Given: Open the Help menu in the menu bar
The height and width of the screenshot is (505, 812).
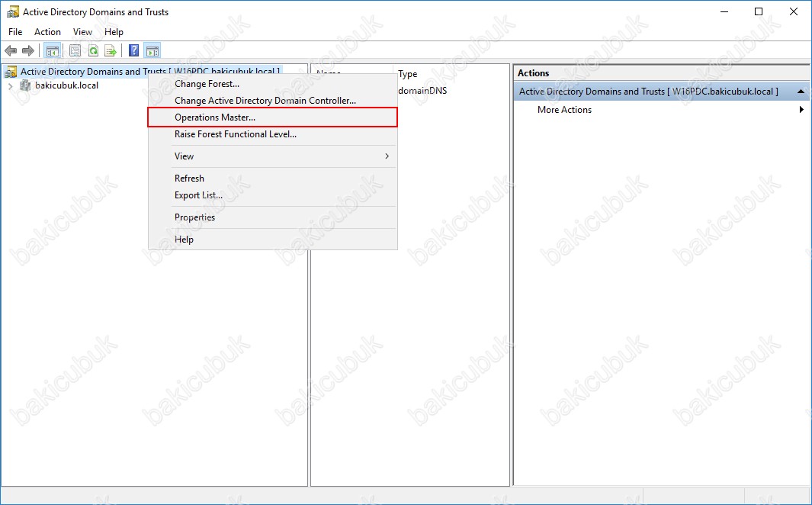Looking at the screenshot, I should 114,32.
